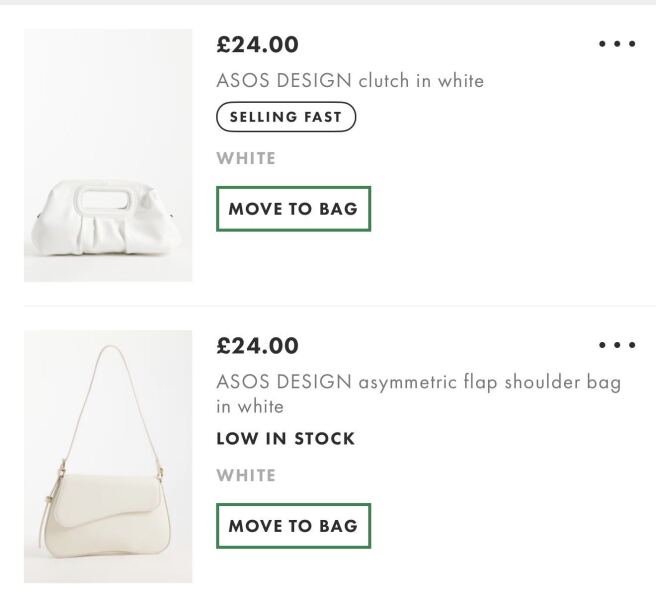Move the asymmetric flap shoulder bag to bag
This screenshot has width=656, height=600.
(293, 526)
